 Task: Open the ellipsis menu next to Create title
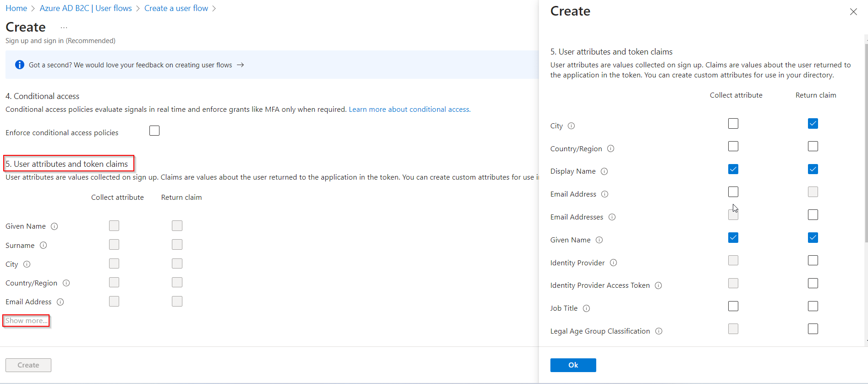click(x=64, y=27)
